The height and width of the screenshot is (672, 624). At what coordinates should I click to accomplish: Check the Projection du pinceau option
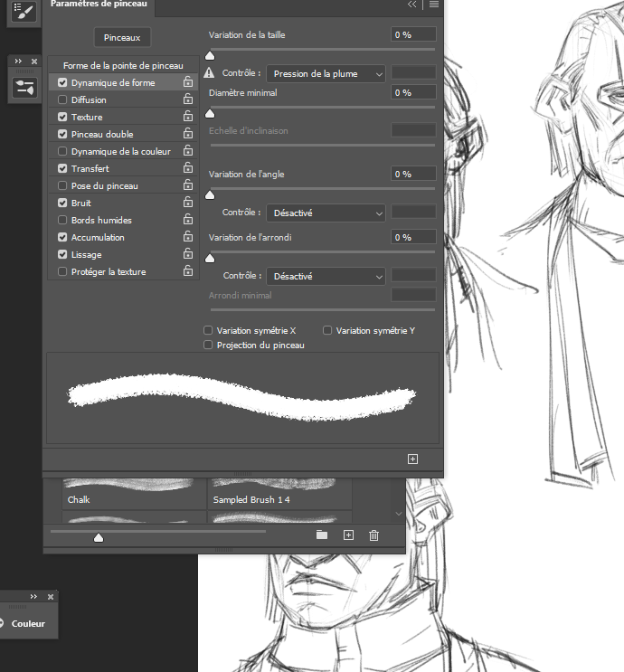tap(209, 345)
